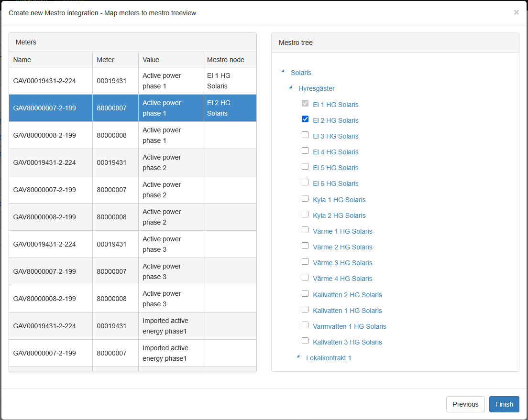Select row GAV00019431-2-224 Active power phase 2

point(132,162)
